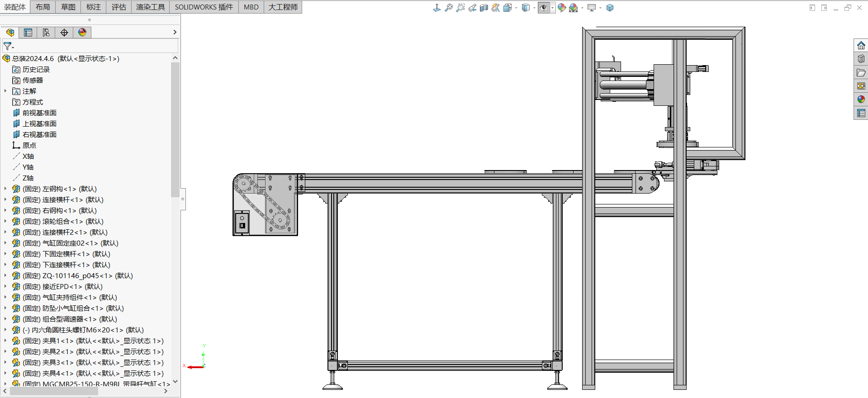
Task: Click the feature tree vertical scrollbar
Action: click(x=175, y=130)
